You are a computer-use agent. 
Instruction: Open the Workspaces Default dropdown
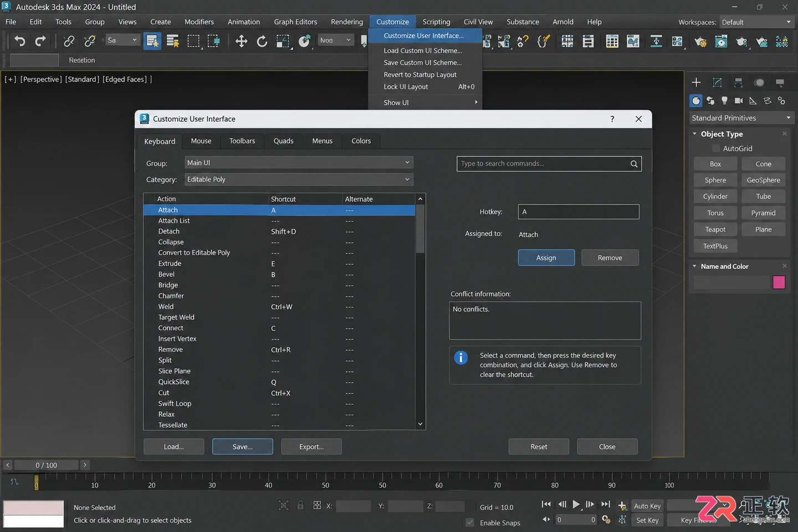click(x=756, y=22)
